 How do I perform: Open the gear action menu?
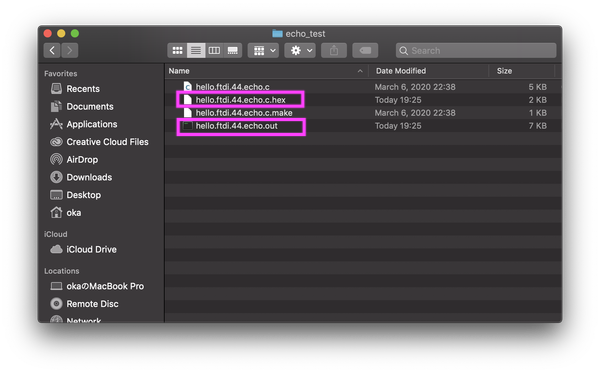click(x=300, y=50)
